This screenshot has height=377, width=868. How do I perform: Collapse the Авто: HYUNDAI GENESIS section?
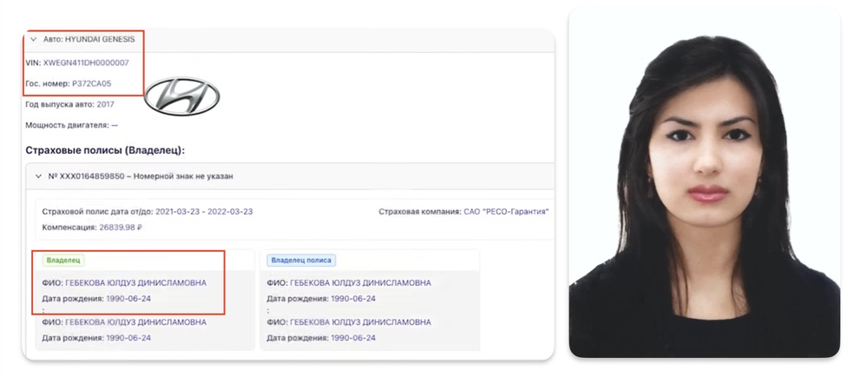(x=33, y=39)
